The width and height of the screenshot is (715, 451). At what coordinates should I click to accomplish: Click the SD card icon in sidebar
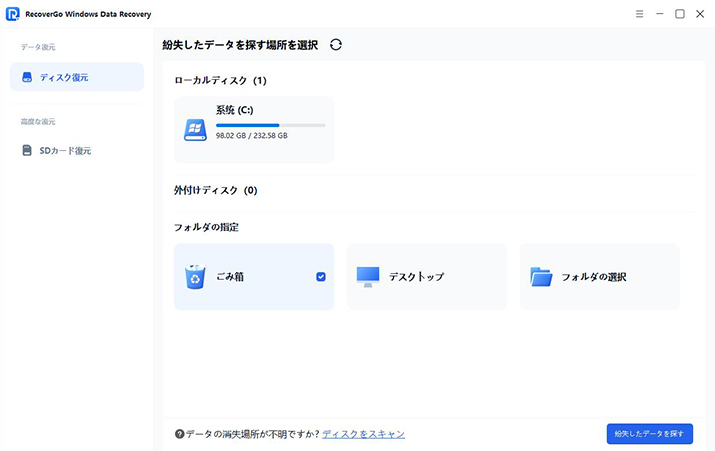pyautogui.click(x=27, y=150)
